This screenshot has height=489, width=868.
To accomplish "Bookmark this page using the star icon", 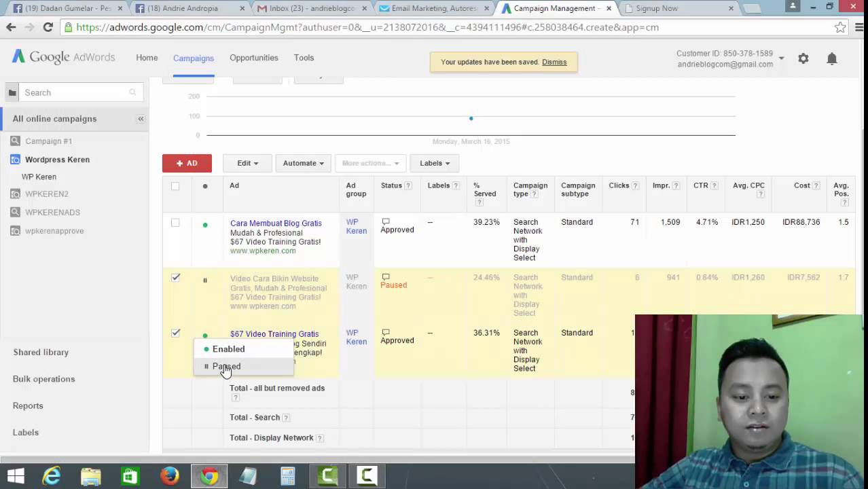I will (x=840, y=28).
